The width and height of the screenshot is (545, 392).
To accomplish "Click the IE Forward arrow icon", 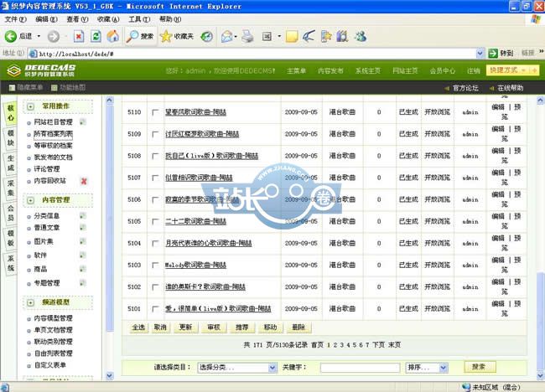I will pos(53,37).
